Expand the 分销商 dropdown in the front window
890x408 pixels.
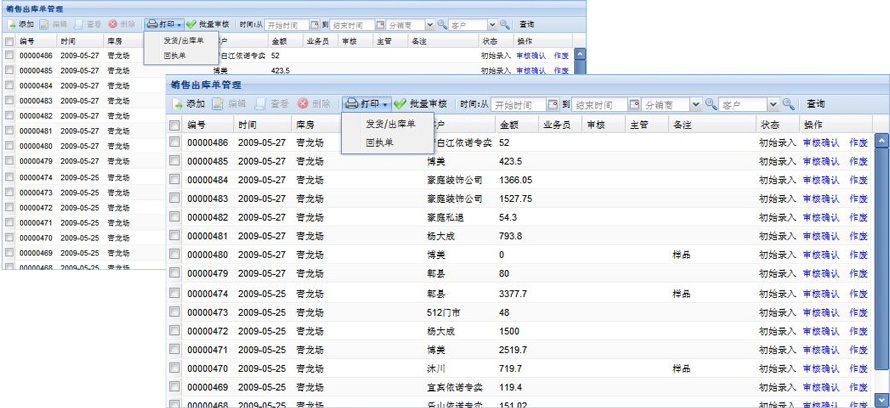coord(696,104)
